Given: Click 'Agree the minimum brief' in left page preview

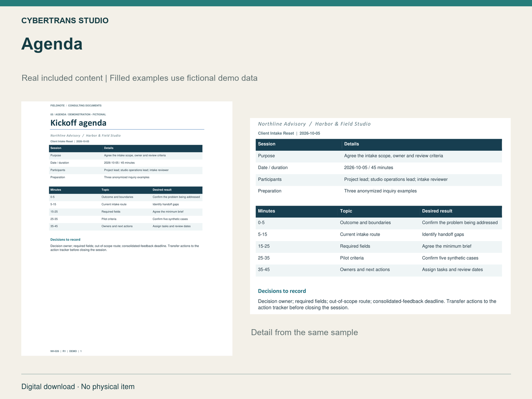Looking at the screenshot, I should click(168, 212).
